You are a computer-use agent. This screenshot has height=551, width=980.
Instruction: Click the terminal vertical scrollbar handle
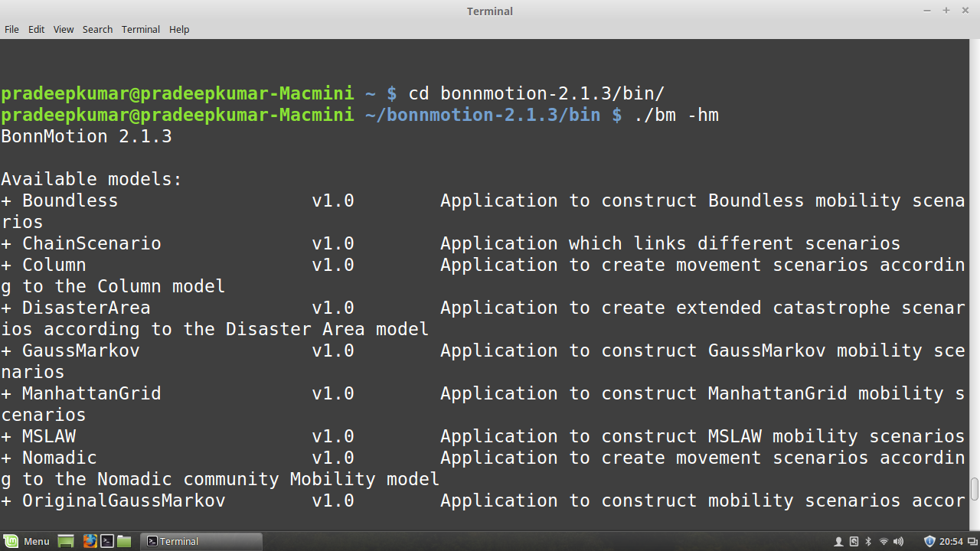tap(975, 488)
